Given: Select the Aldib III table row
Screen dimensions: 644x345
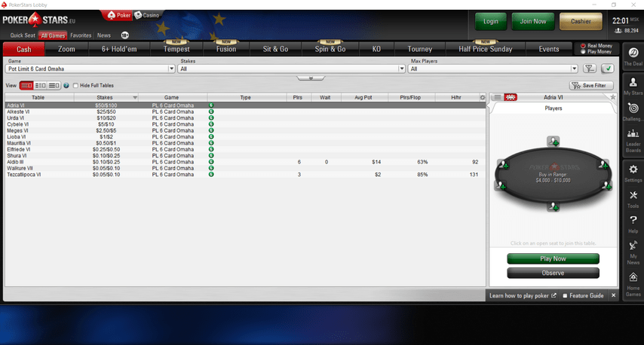Looking at the screenshot, I should tap(245, 162).
